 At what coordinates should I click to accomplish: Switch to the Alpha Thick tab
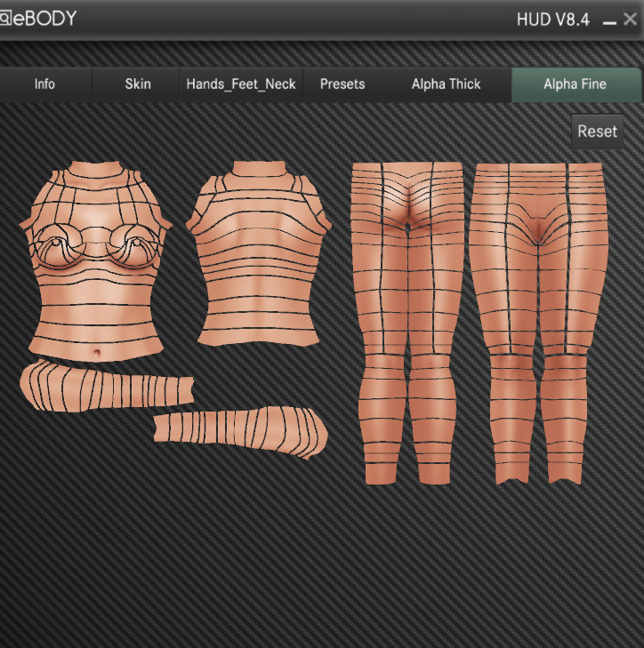[446, 84]
